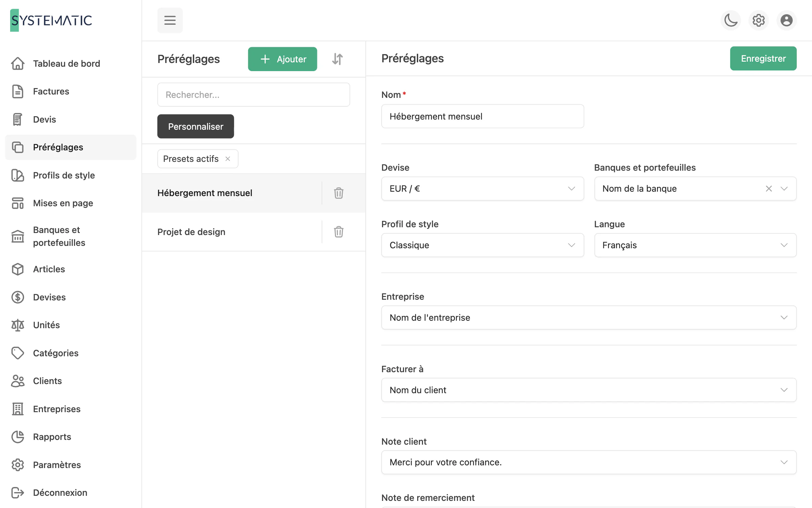812x508 pixels.
Task: Open the Note client dropdown
Action: point(589,462)
